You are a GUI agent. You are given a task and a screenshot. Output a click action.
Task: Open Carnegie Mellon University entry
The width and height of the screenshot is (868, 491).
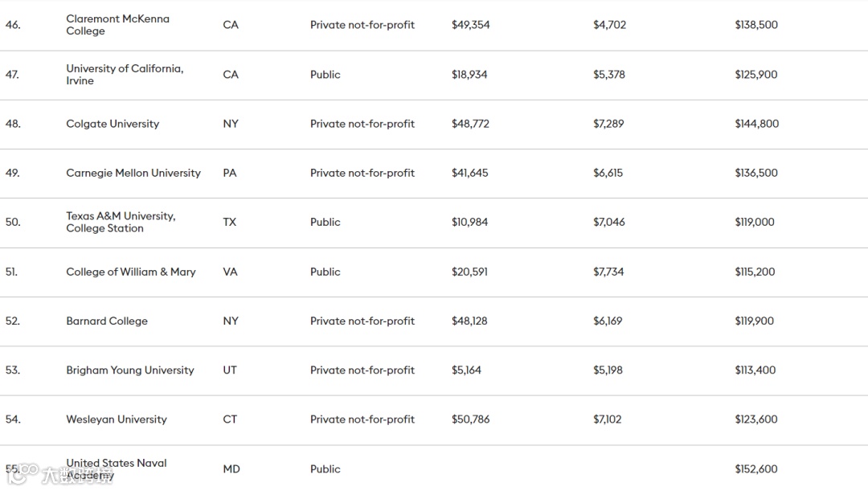[x=133, y=173]
